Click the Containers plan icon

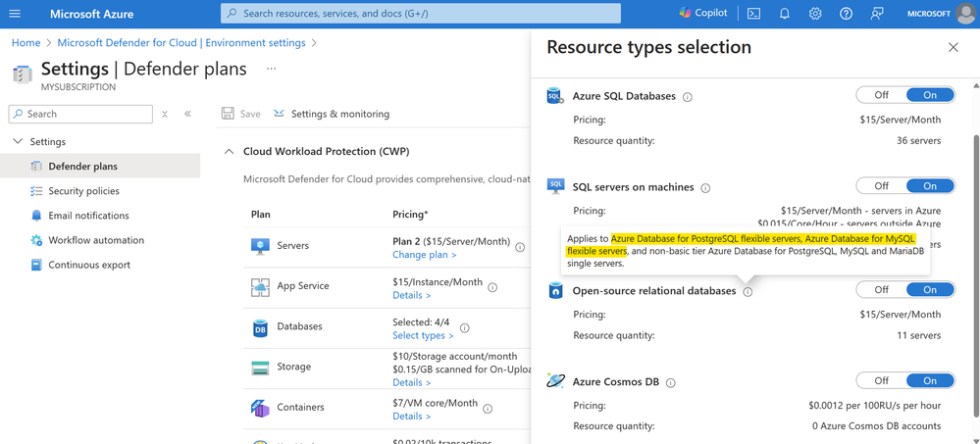(x=260, y=408)
